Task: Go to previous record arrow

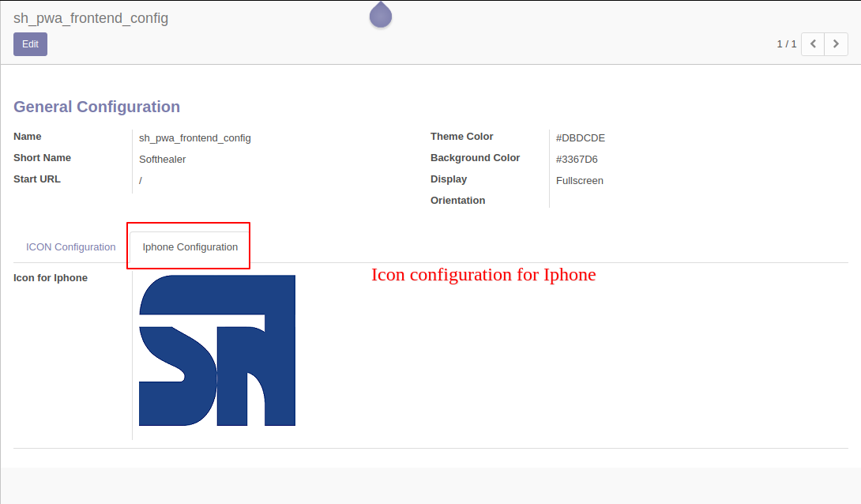Action: (813, 44)
